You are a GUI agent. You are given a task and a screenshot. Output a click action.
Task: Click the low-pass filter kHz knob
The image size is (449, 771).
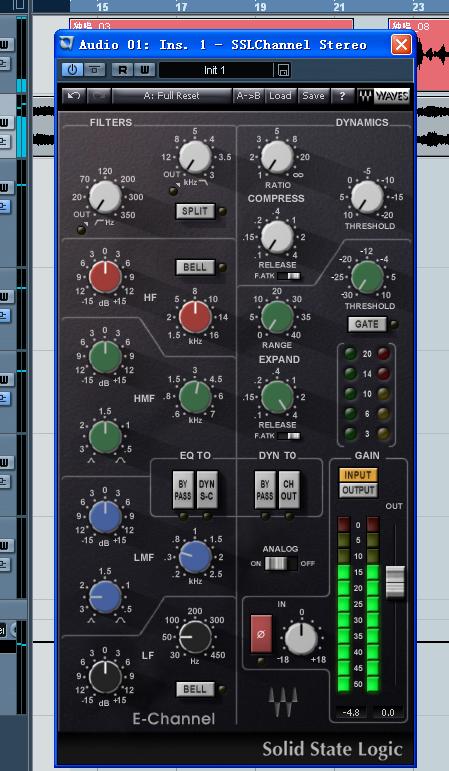195,156
